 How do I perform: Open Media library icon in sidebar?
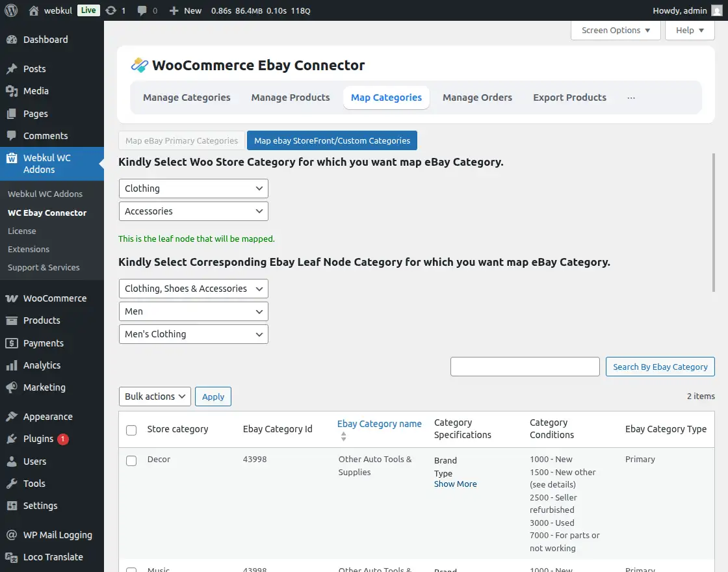coord(12,91)
